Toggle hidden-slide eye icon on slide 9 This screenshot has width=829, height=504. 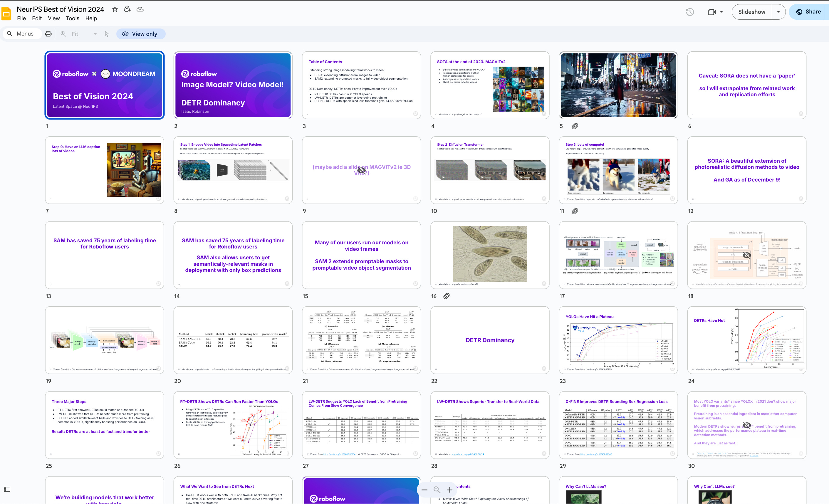(361, 170)
